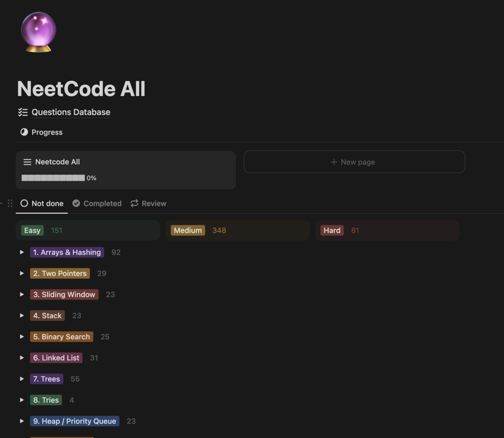The width and height of the screenshot is (504, 438).
Task: Click the crystal ball page icon
Action: pos(38,32)
